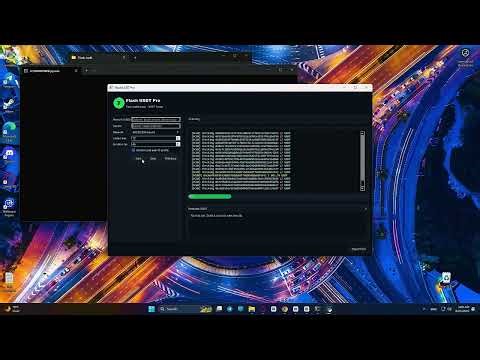Click the Stop button in Flash USDT Pro
The image size is (480, 360).
pos(153,158)
